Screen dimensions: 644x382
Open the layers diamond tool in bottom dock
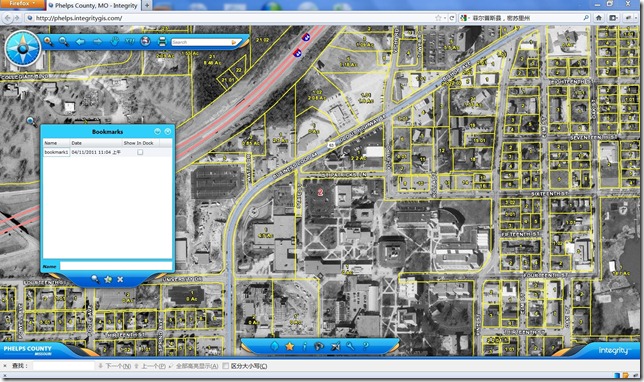(274, 346)
